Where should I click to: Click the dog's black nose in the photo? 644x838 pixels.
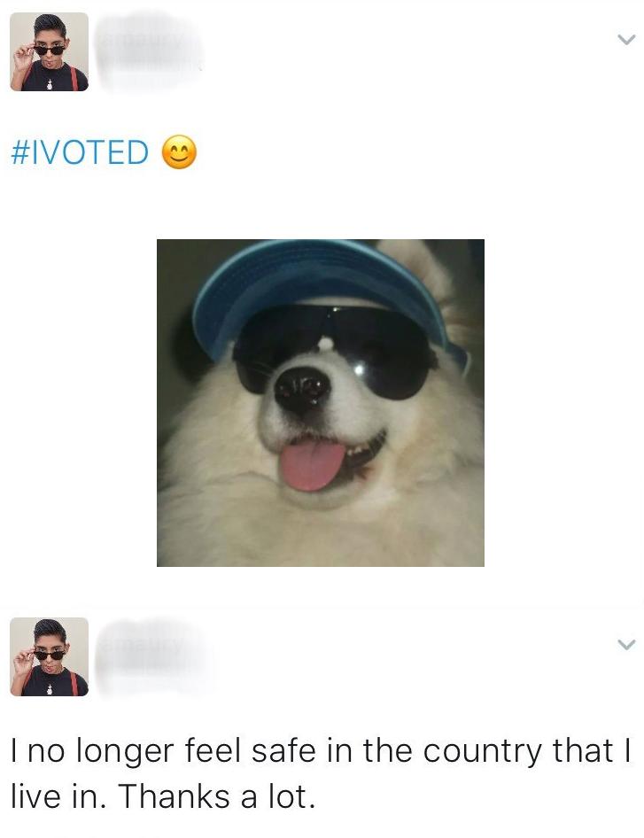pyautogui.click(x=302, y=390)
